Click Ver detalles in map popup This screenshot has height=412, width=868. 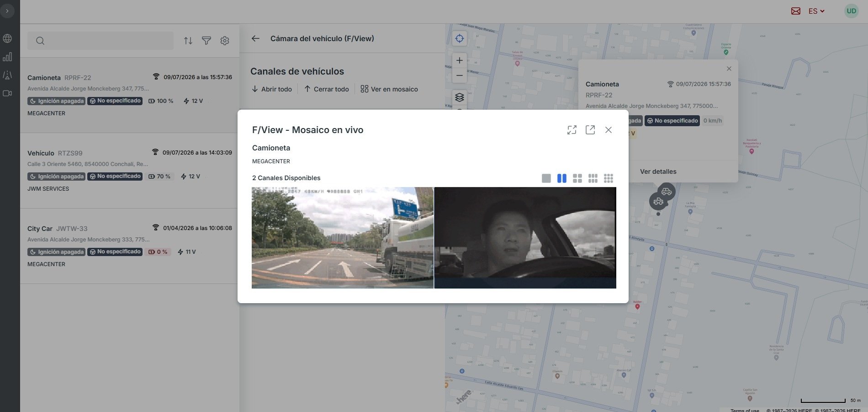[x=658, y=171]
